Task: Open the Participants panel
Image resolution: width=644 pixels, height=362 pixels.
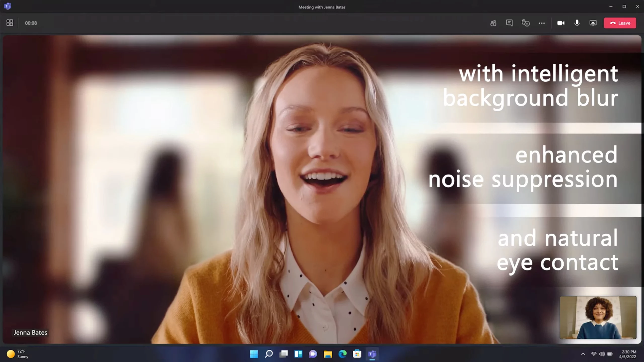Action: 493,23
